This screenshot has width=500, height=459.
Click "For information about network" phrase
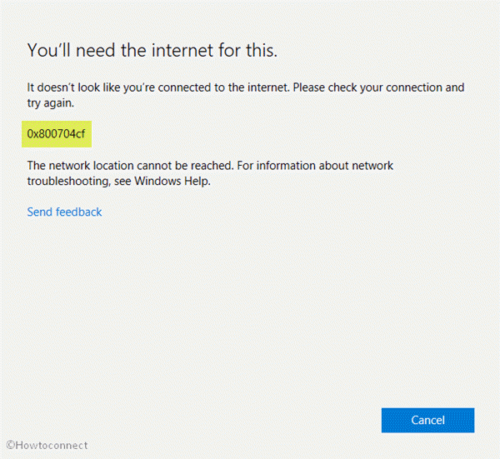coord(315,166)
